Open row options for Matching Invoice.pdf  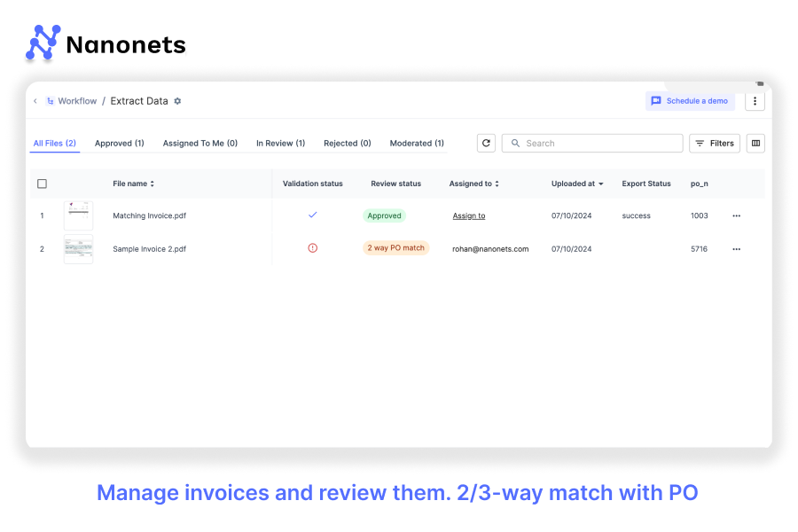tap(736, 215)
